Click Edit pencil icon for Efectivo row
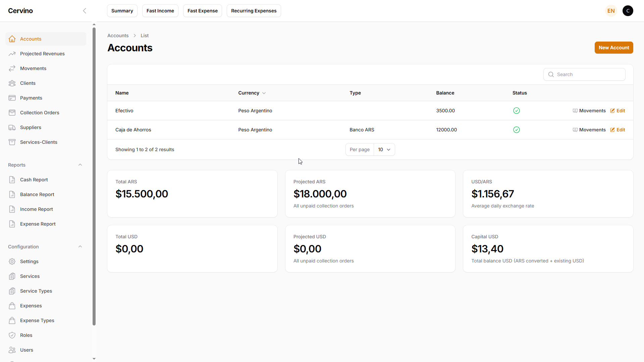This screenshot has width=644, height=362. (612, 111)
